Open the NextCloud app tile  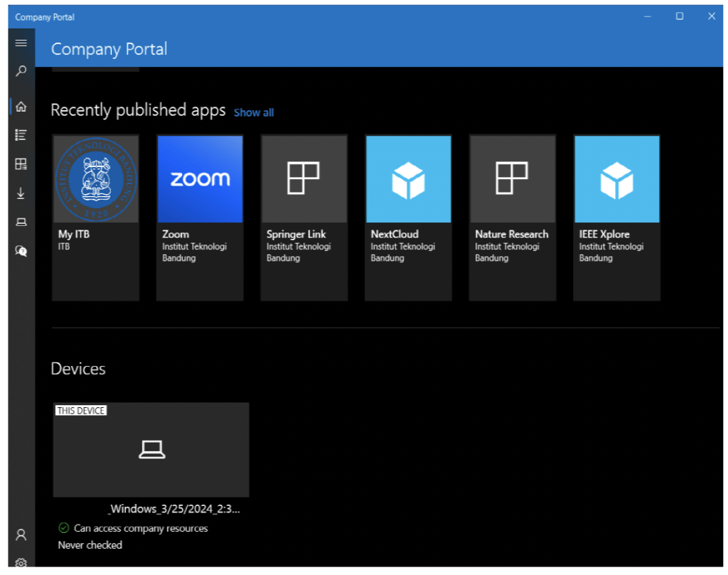[408, 217]
